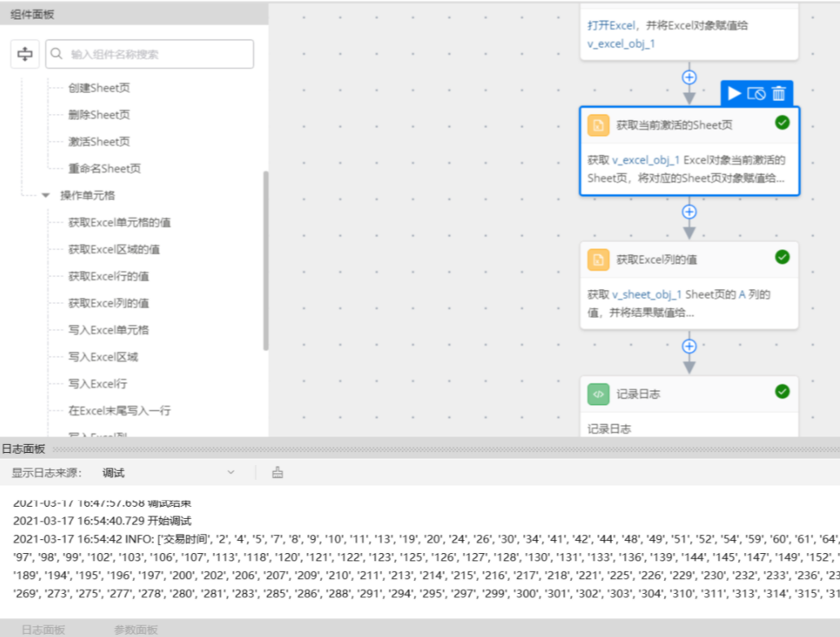Screen dimensions: 840x637
Task: Collapse the 操作单元格 tree group
Action: 46,195
